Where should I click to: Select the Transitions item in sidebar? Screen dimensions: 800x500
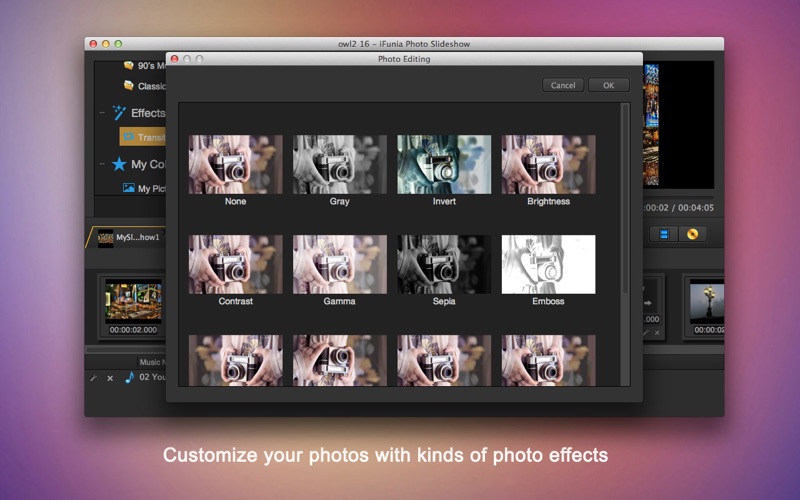pos(143,137)
